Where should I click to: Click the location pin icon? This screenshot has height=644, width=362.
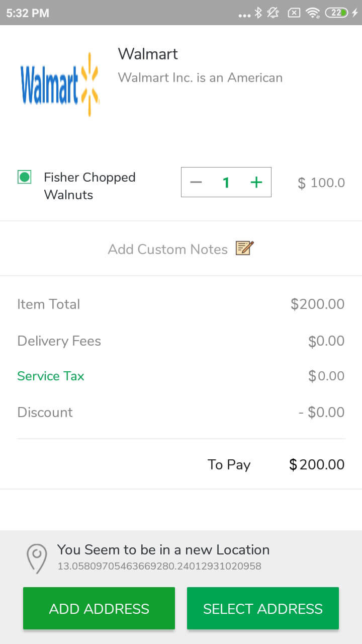(36, 557)
